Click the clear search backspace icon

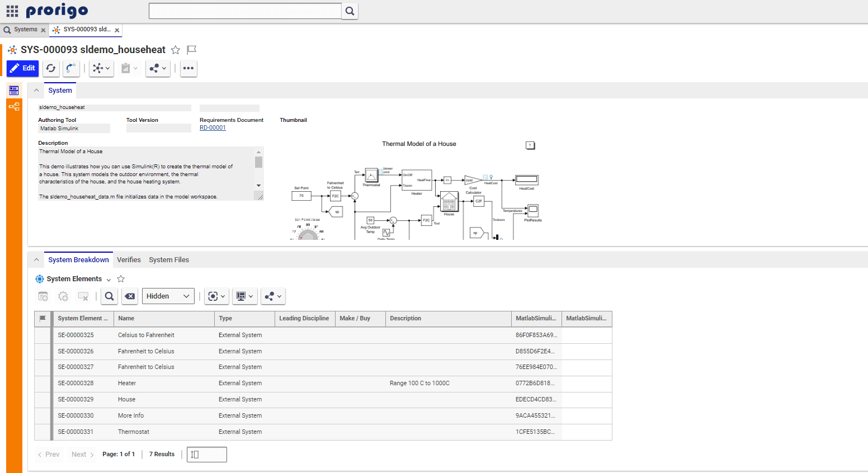pyautogui.click(x=130, y=296)
